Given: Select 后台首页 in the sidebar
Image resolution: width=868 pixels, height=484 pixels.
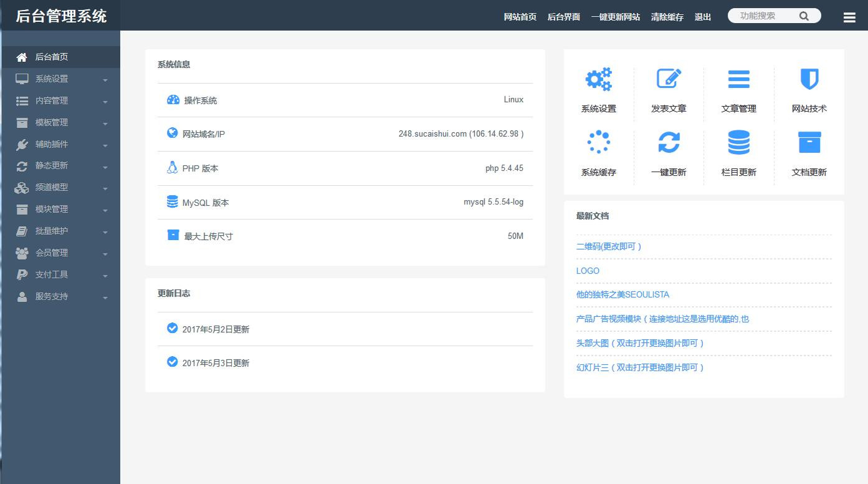Looking at the screenshot, I should pyautogui.click(x=51, y=57).
